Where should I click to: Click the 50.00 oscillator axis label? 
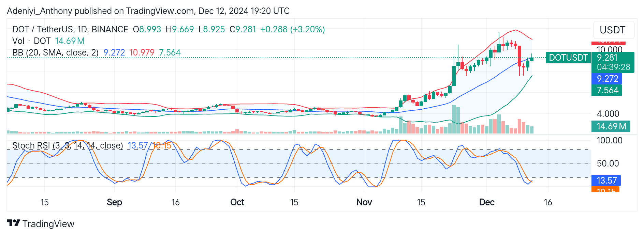[x=608, y=163]
